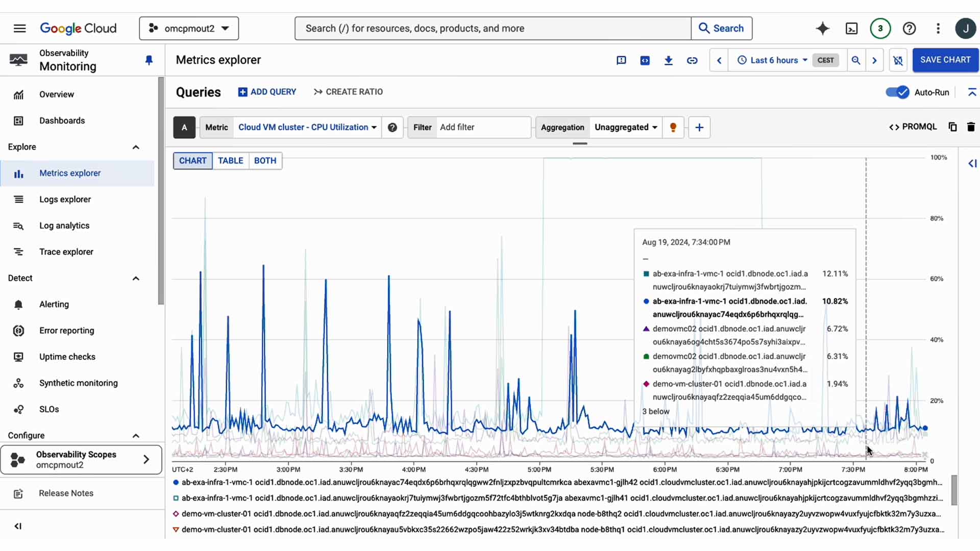Copy a shareable link to the chart

(x=692, y=60)
